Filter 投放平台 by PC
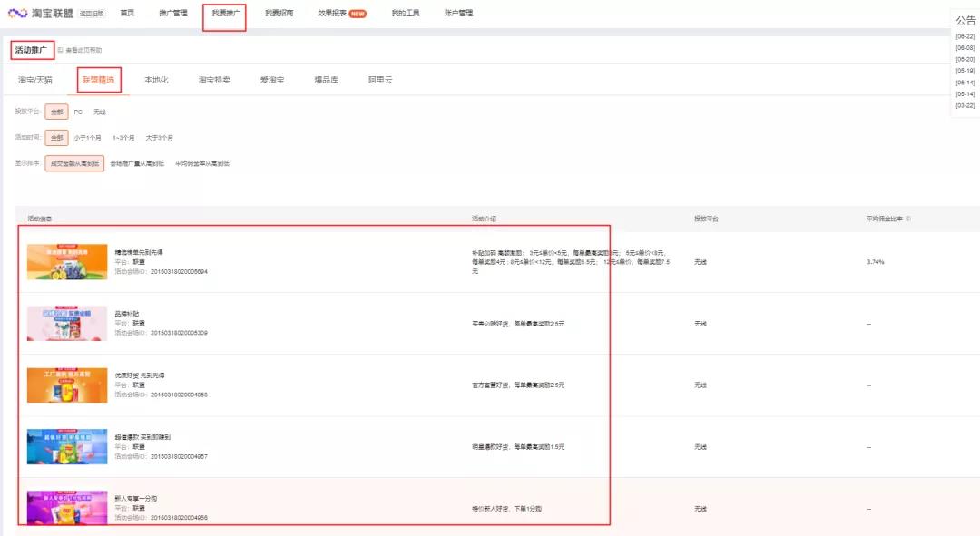The width and height of the screenshot is (980, 536). point(78,112)
